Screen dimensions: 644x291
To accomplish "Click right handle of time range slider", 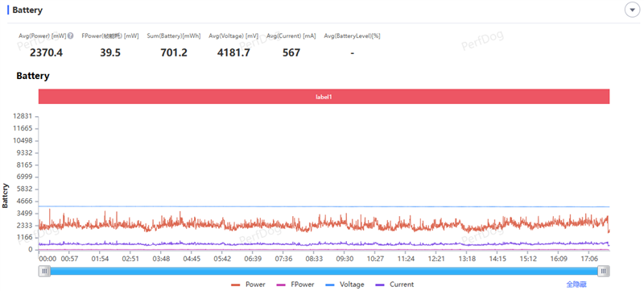I will pos(604,271).
